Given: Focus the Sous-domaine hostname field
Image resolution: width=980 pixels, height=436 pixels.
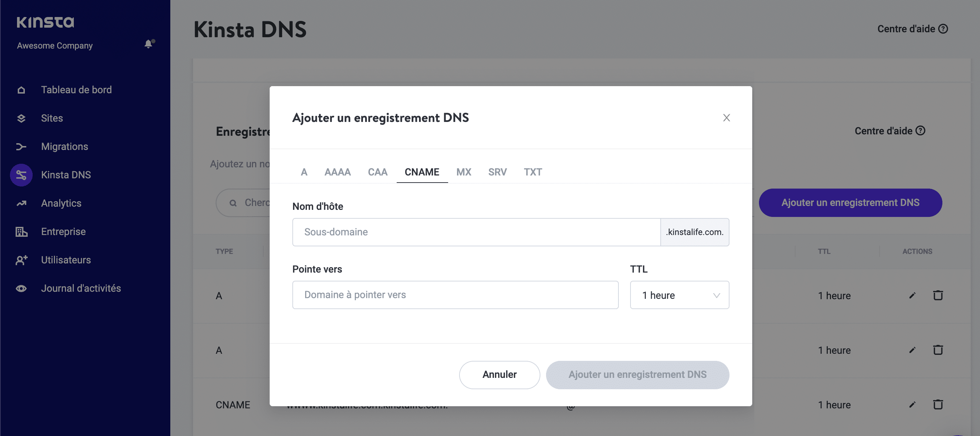Looking at the screenshot, I should pyautogui.click(x=475, y=232).
